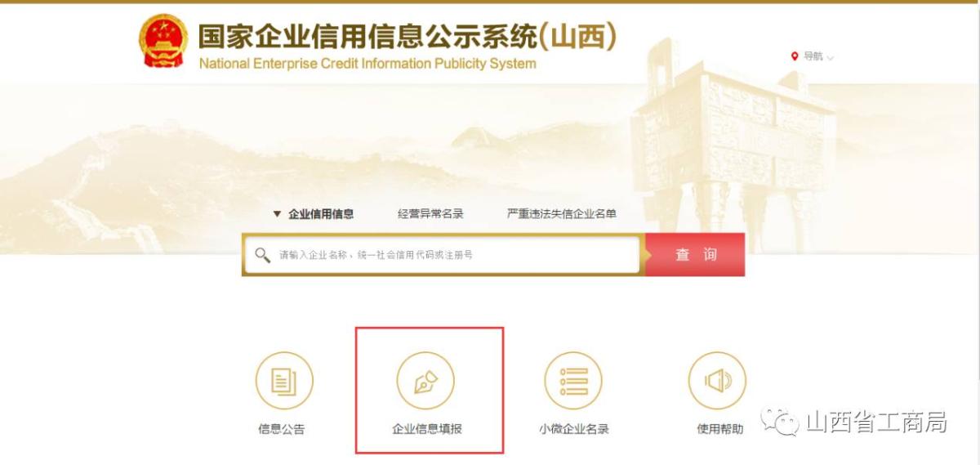Switch to the 经营异常名录 tab
This screenshot has width=980, height=465.
(430, 214)
